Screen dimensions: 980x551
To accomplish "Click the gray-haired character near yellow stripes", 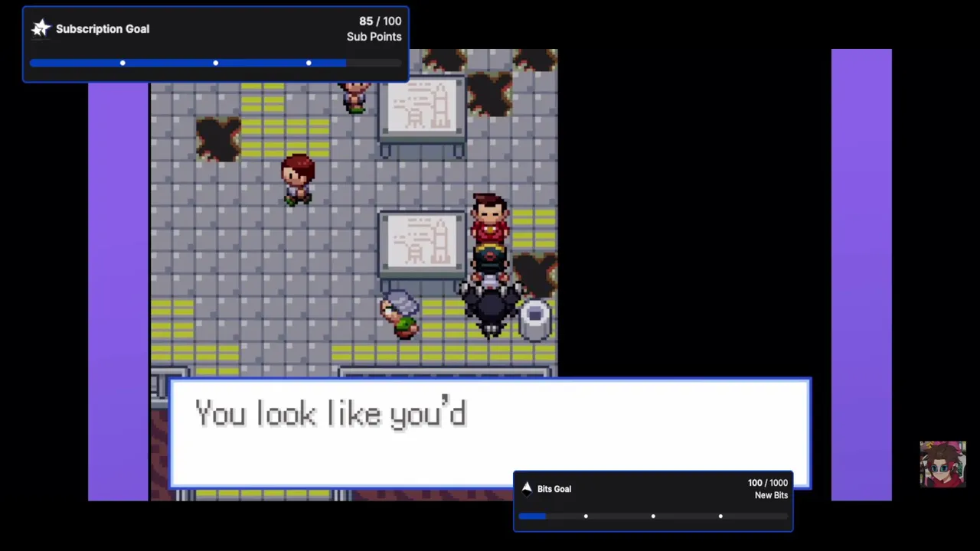I will (x=400, y=314).
